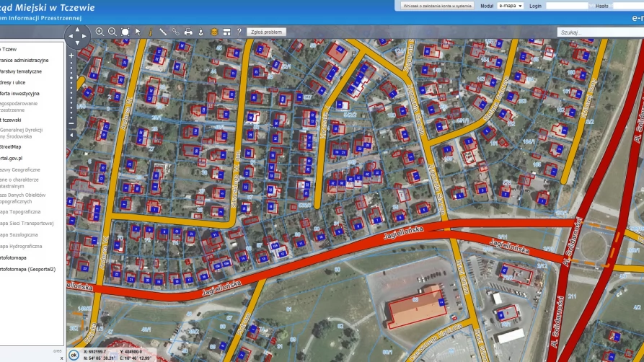Click the anchor icon in the toolbar
Viewport: 644px width, 362px height.
[200, 32]
